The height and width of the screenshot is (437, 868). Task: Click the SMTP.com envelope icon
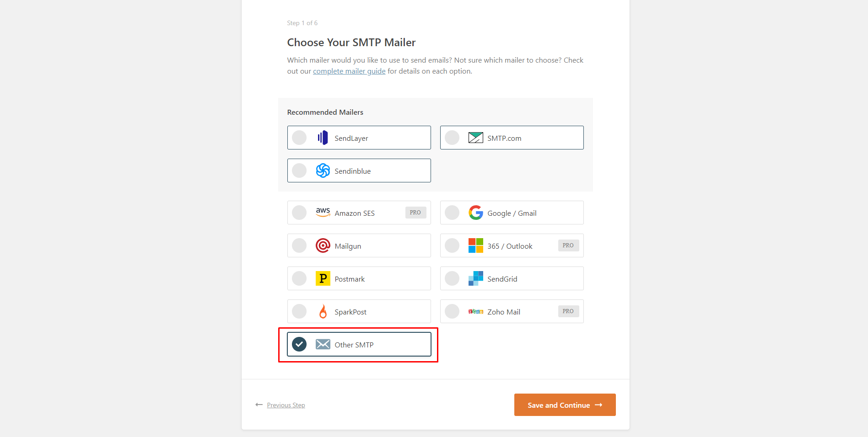[476, 138]
